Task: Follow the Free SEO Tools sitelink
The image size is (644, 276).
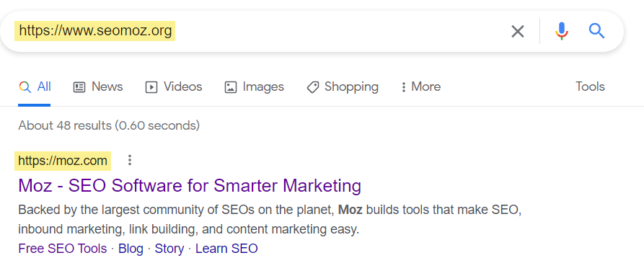Action: (63, 249)
